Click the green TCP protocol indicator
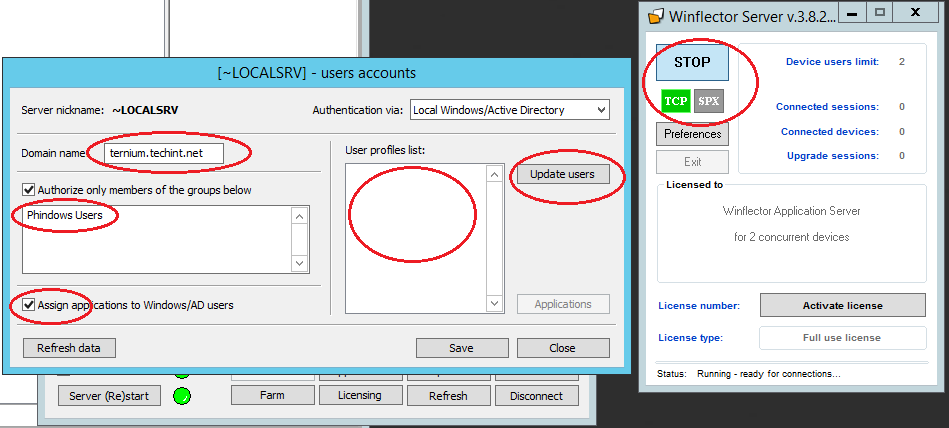 [675, 101]
